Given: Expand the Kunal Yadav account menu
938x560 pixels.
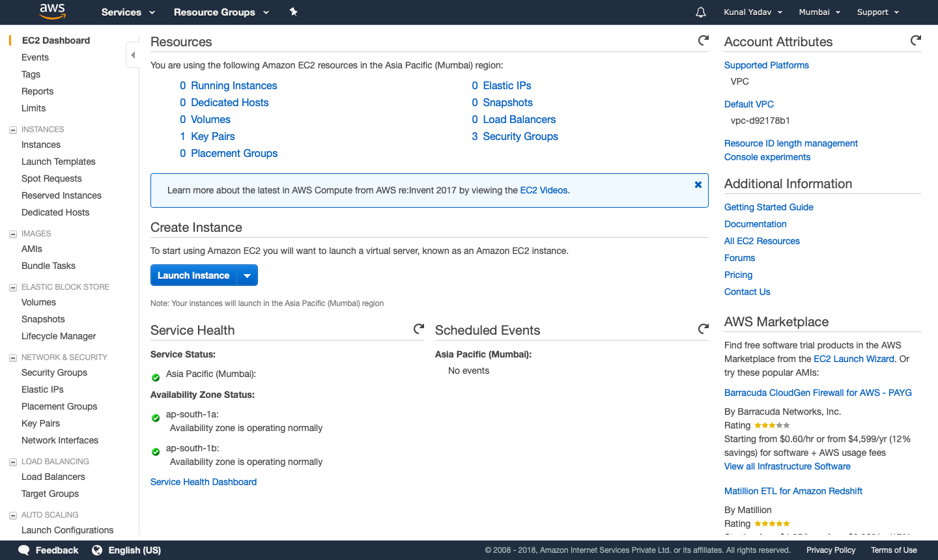Looking at the screenshot, I should coord(753,12).
